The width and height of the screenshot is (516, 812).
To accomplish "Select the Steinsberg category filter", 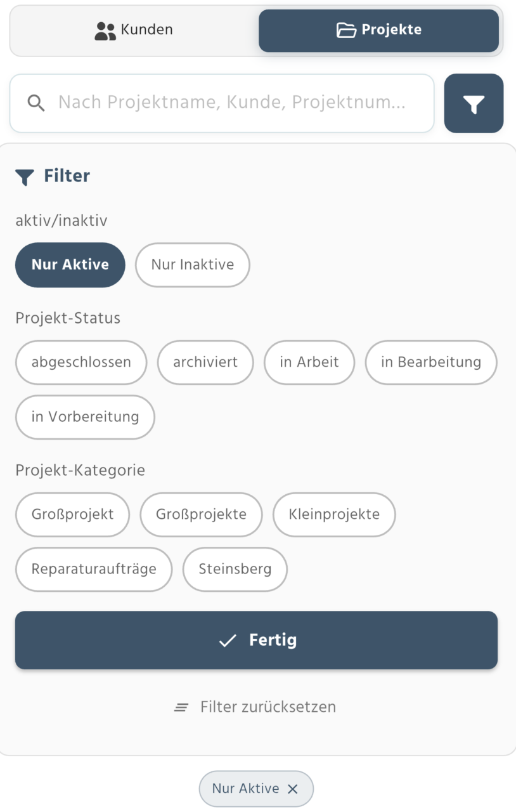I will (x=235, y=569).
